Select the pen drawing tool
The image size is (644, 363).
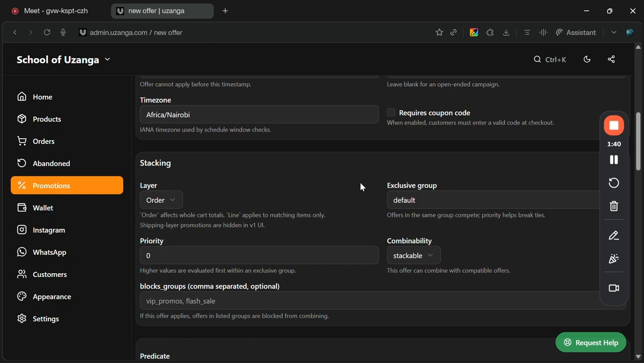tap(614, 235)
